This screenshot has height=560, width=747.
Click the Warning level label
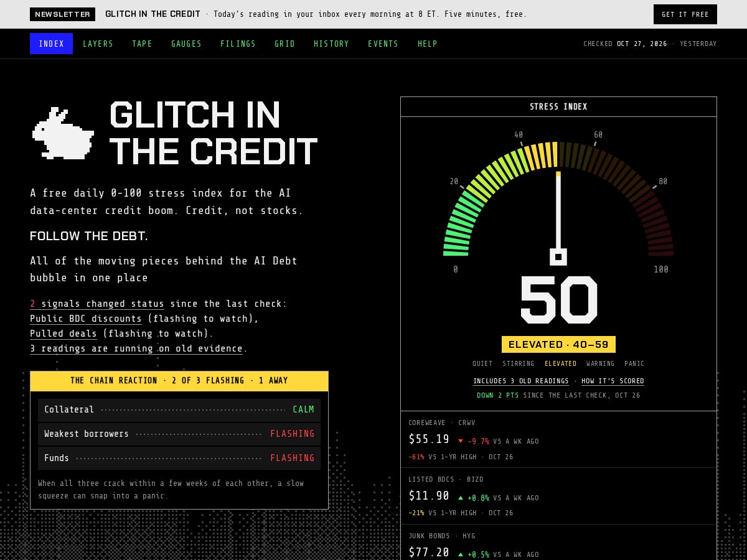[600, 363]
